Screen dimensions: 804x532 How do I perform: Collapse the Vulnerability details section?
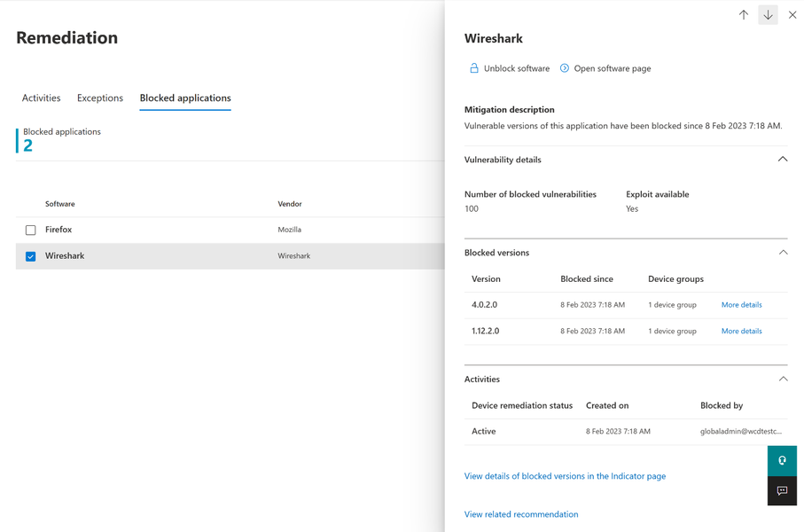[783, 160]
